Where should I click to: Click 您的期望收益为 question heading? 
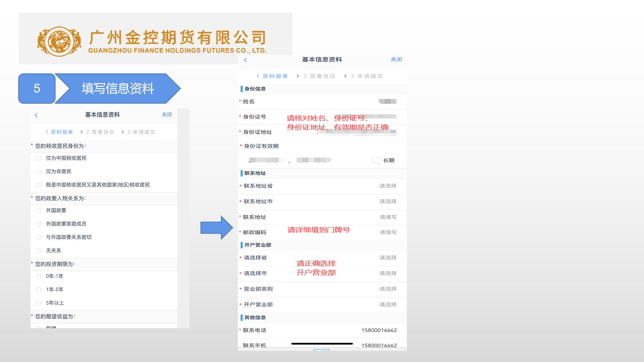(55, 316)
